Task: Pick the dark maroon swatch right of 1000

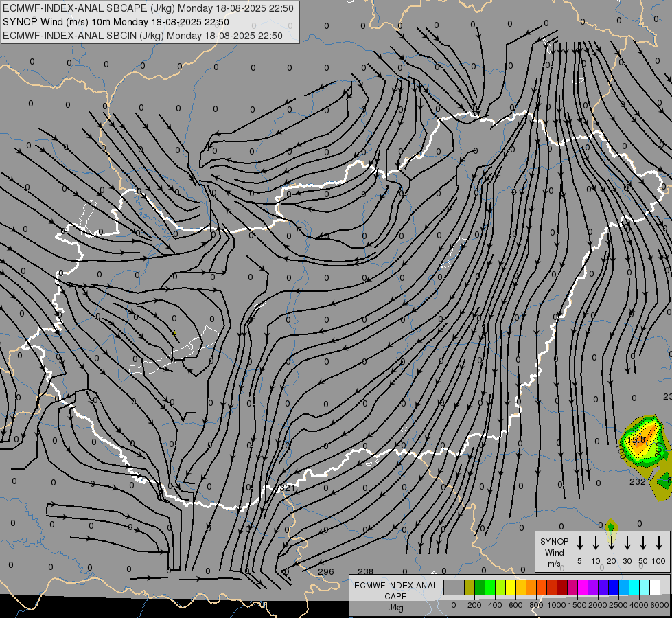Action: pyautogui.click(x=562, y=587)
